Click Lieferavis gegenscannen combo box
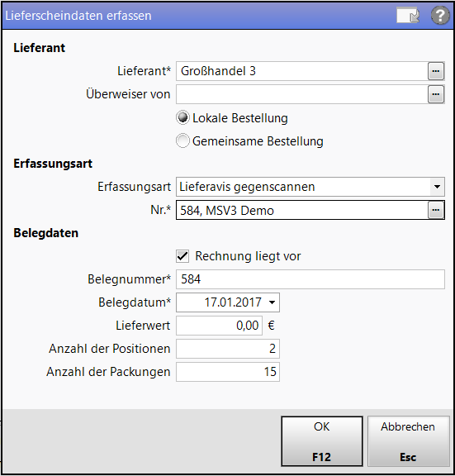The height and width of the screenshot is (476, 455). [x=310, y=187]
